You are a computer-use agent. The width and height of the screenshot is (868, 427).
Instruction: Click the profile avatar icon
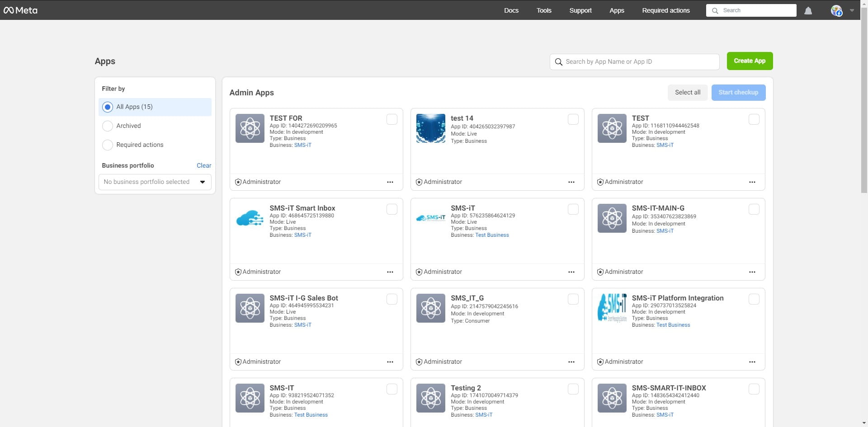pos(836,10)
